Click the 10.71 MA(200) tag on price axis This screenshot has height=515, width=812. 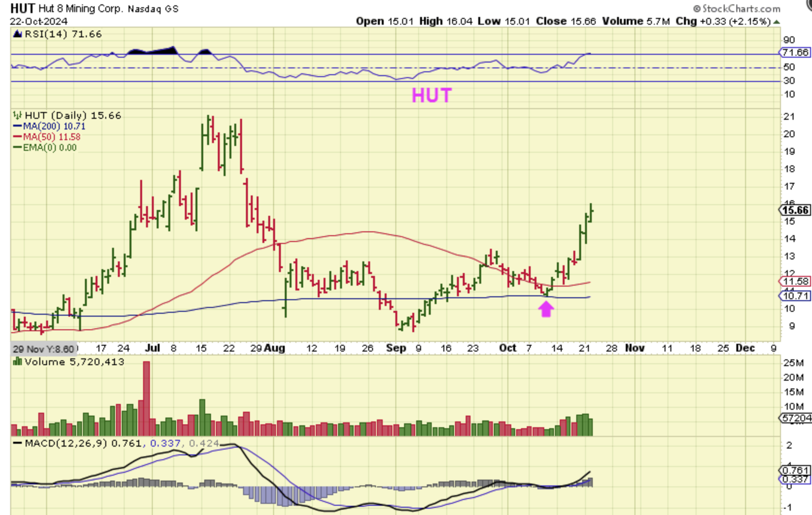pos(795,296)
